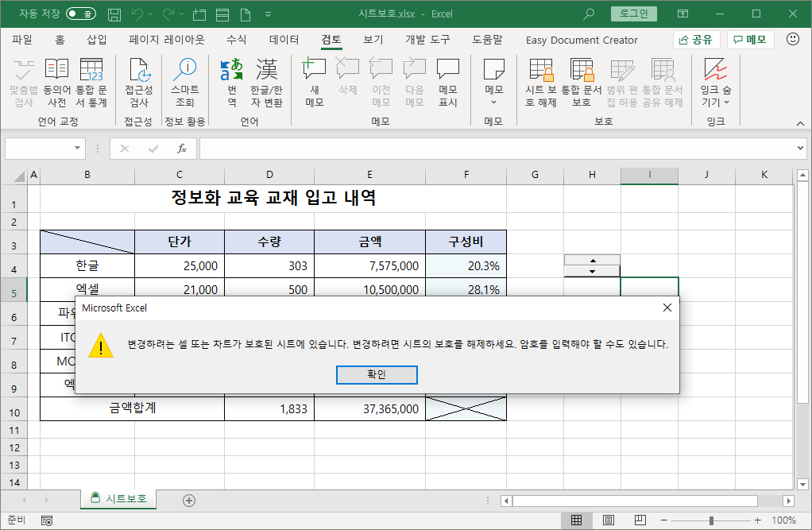Image resolution: width=812 pixels, height=530 pixels.
Task: Open the Notes (메모) dropdown button
Action: (493, 83)
